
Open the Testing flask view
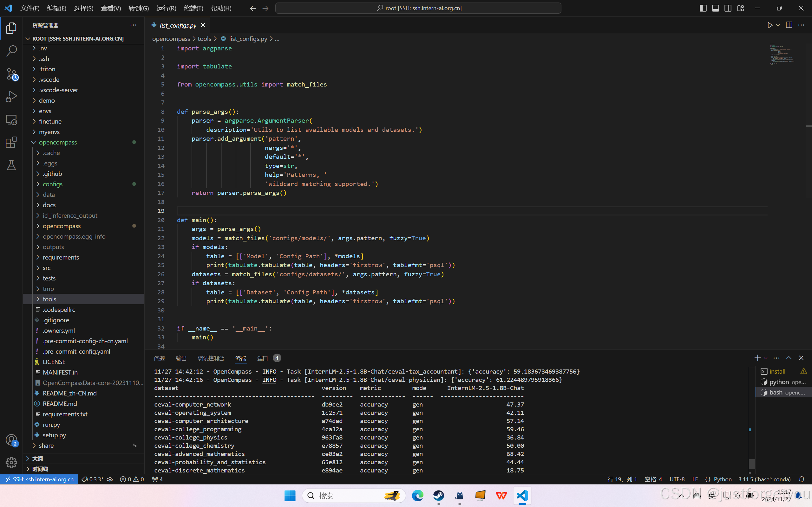11,165
